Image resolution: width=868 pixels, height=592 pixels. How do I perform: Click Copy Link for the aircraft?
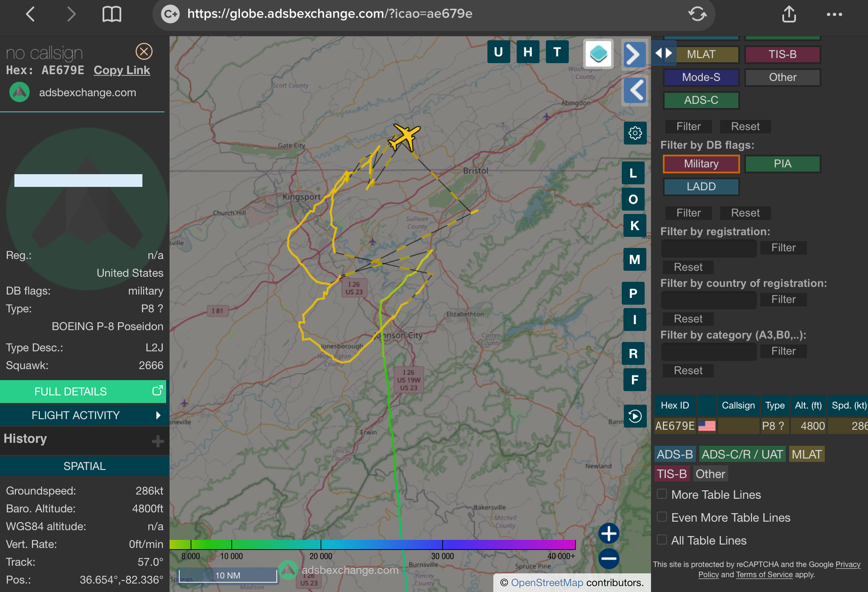coord(122,70)
